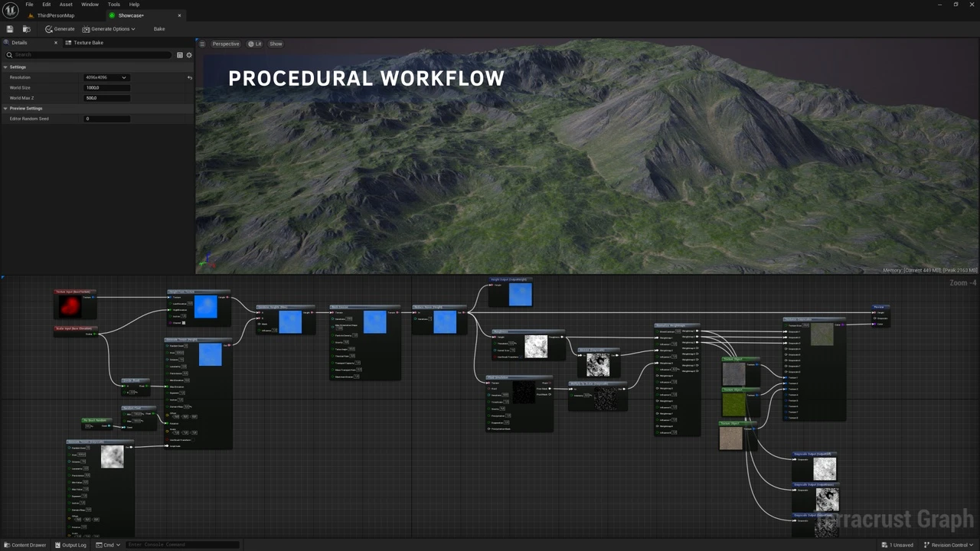
Task: Click the Generate toolbar button
Action: 60,29
